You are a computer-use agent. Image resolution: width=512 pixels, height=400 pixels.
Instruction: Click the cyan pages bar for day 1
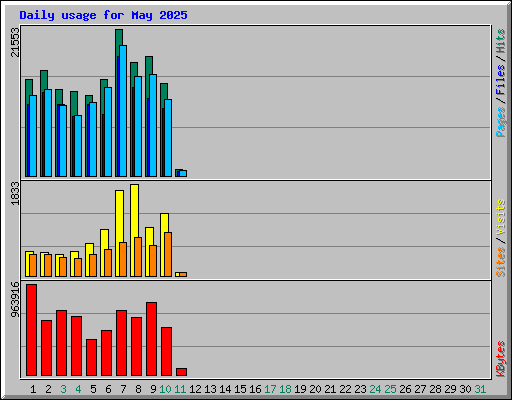click(x=33, y=136)
